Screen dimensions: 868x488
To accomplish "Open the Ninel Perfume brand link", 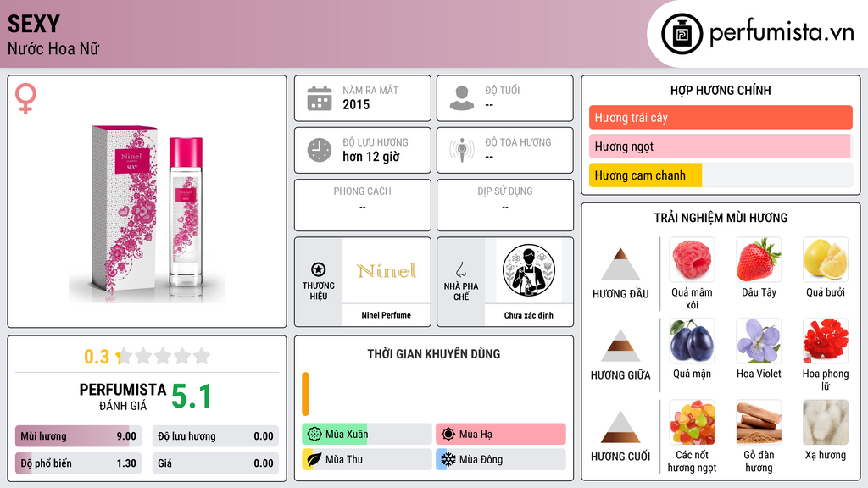I will (387, 315).
